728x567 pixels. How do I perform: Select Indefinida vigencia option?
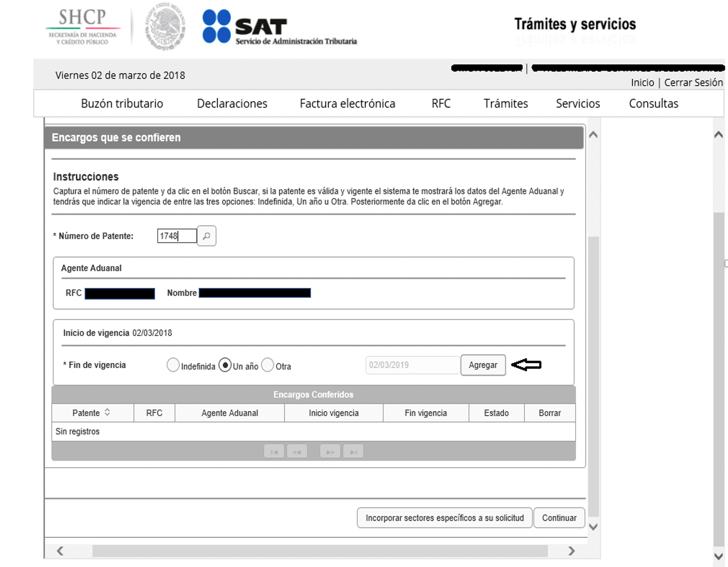(x=173, y=365)
